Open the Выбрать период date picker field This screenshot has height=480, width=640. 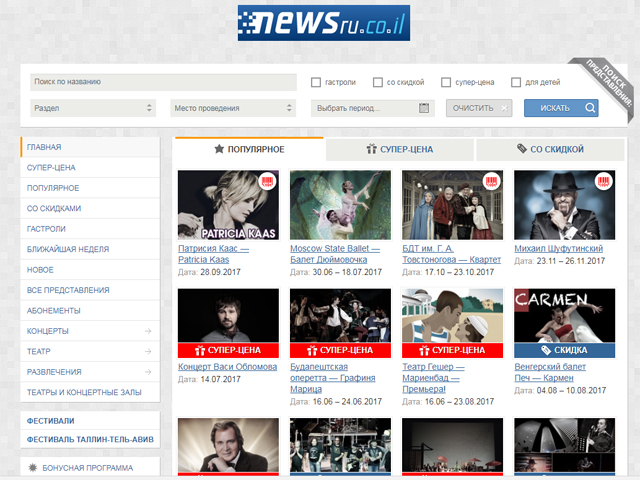[x=373, y=108]
